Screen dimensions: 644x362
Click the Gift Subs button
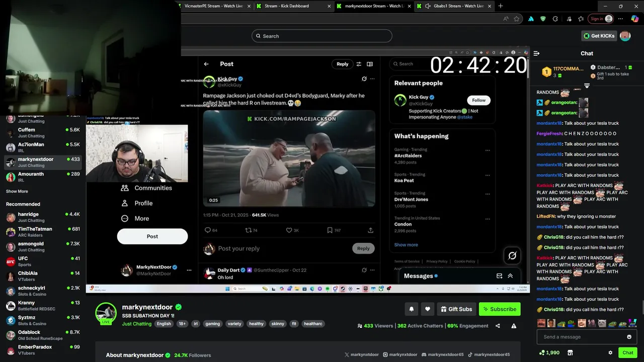[x=456, y=309]
